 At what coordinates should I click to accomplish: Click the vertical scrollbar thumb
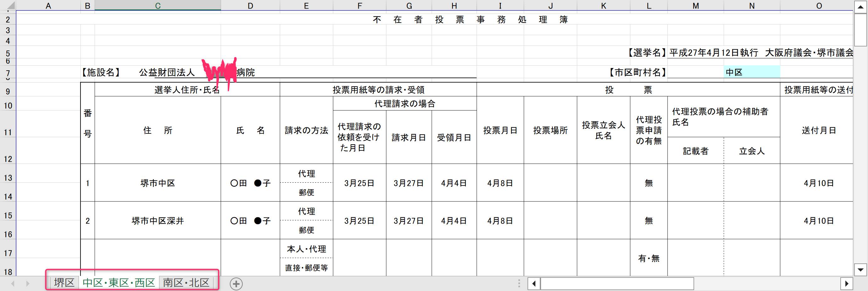pyautogui.click(x=860, y=30)
